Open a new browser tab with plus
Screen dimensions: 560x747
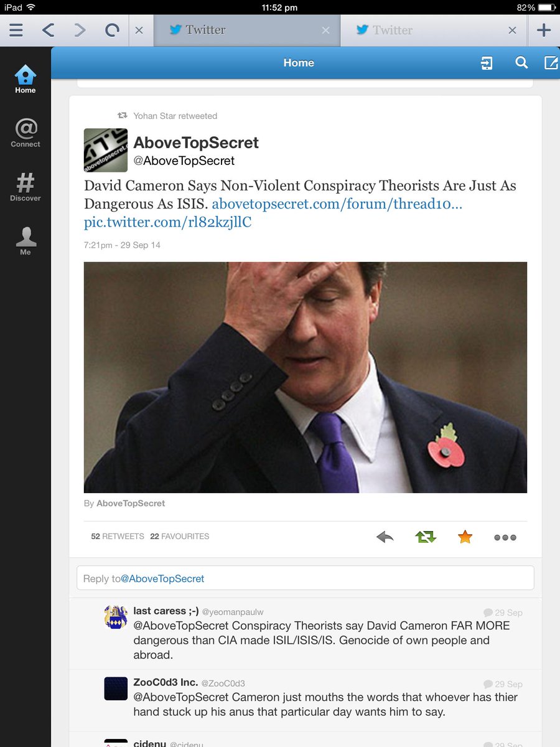(544, 30)
